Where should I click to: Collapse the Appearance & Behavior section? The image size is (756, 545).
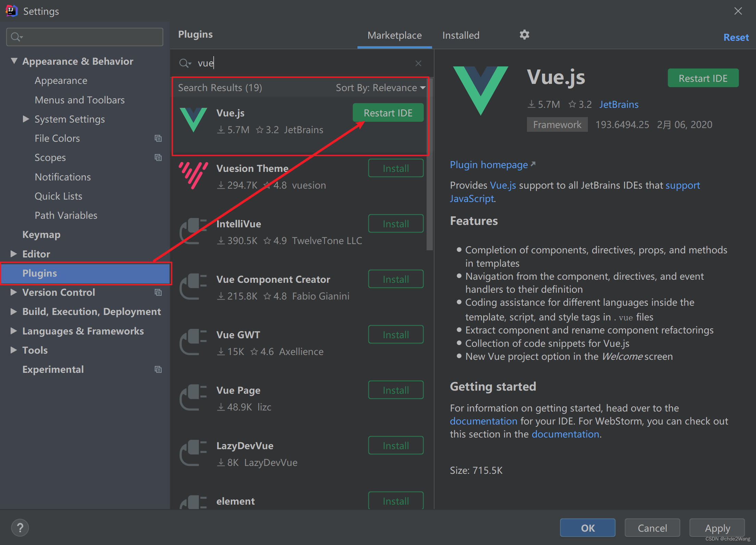coord(14,61)
